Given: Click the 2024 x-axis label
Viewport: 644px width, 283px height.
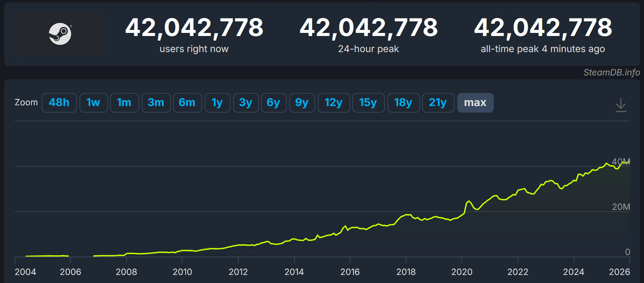Looking at the screenshot, I should [x=574, y=272].
